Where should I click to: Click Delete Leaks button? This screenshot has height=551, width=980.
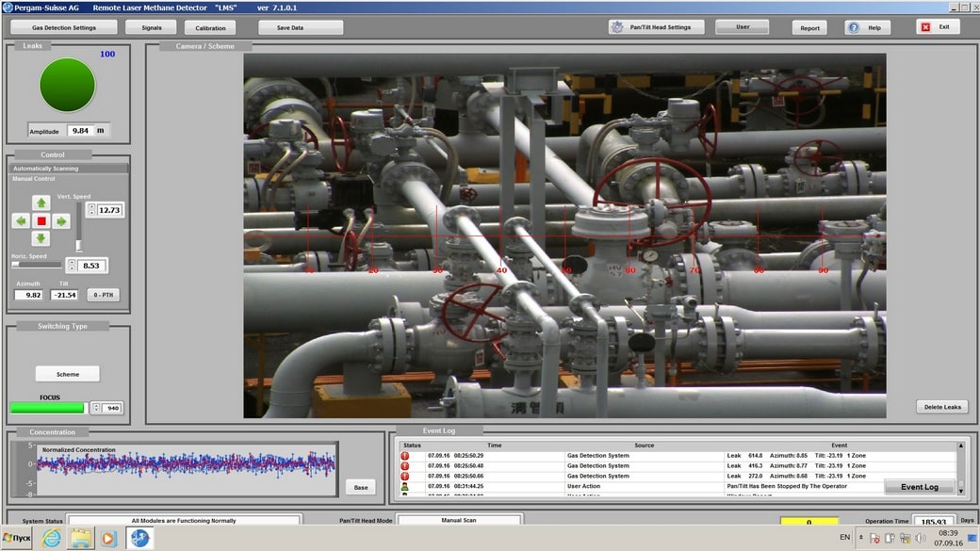[x=942, y=407]
